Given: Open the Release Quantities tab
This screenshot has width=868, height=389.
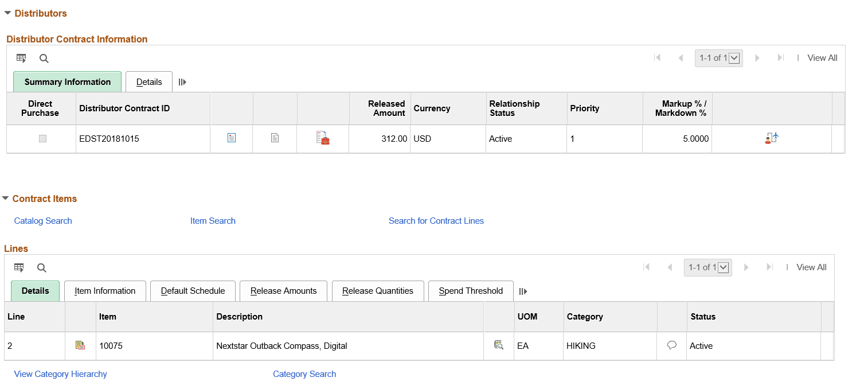Looking at the screenshot, I should pyautogui.click(x=378, y=291).
